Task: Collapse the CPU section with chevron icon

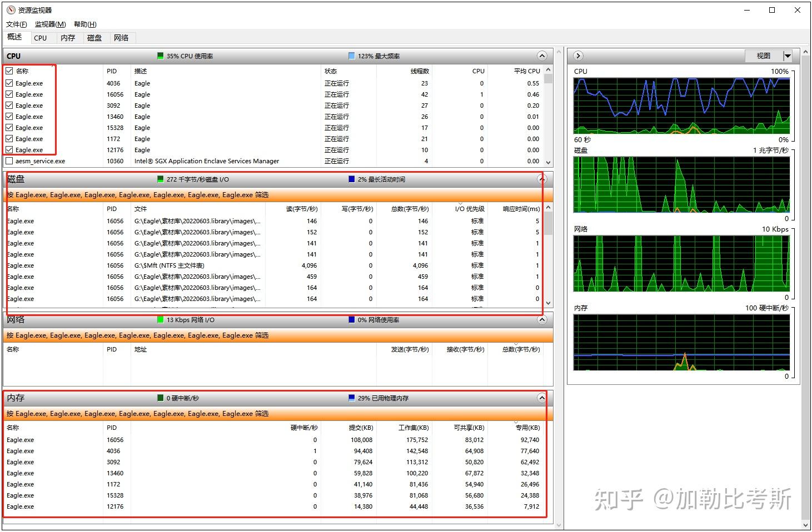Action: 542,56
